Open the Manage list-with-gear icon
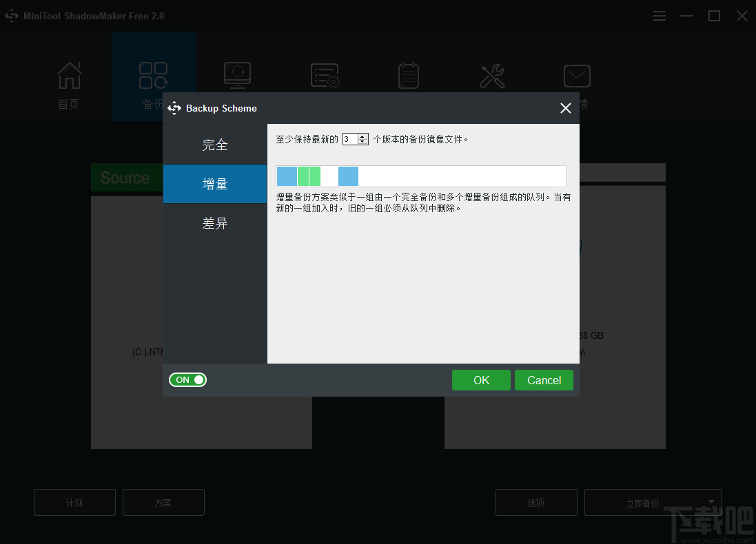This screenshot has height=544, width=756. coord(324,76)
